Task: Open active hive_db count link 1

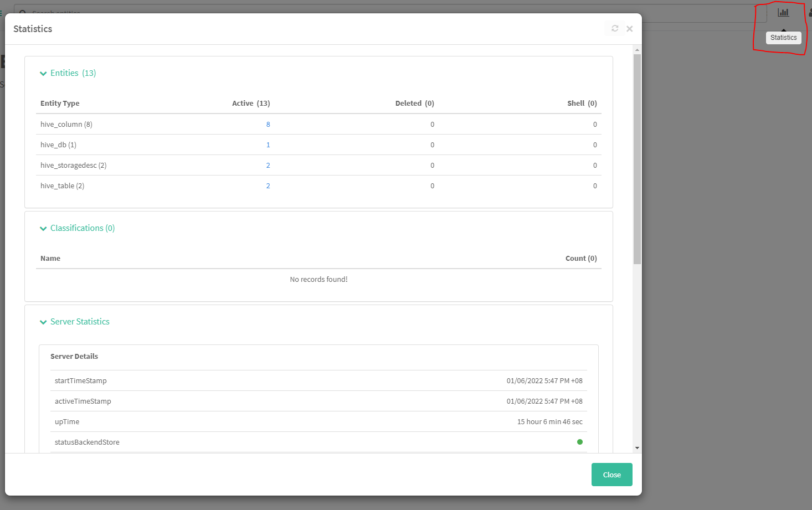Action: pos(268,145)
